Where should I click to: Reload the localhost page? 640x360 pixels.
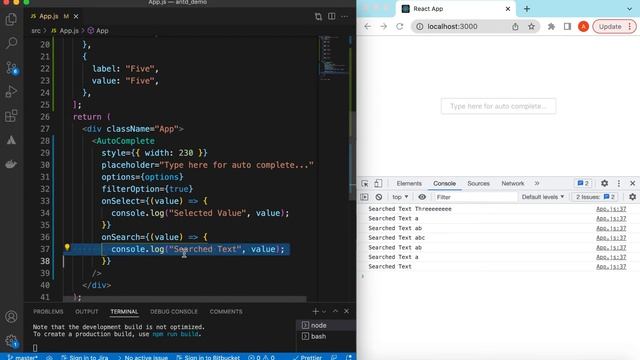coord(400,27)
